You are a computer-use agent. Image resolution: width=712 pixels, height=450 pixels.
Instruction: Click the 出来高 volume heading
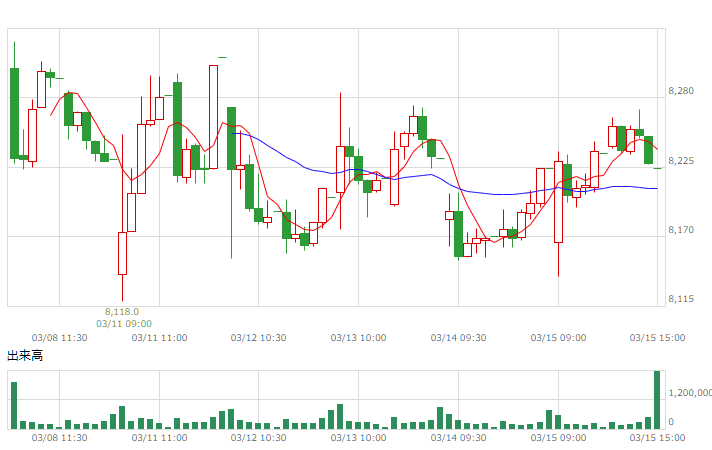pyautogui.click(x=25, y=356)
